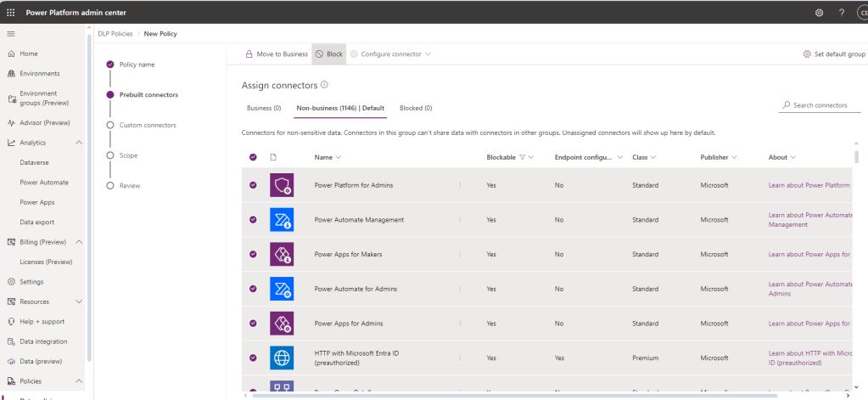Switch to the Blocked (0) tab
This screenshot has width=868, height=400.
coord(416,108)
